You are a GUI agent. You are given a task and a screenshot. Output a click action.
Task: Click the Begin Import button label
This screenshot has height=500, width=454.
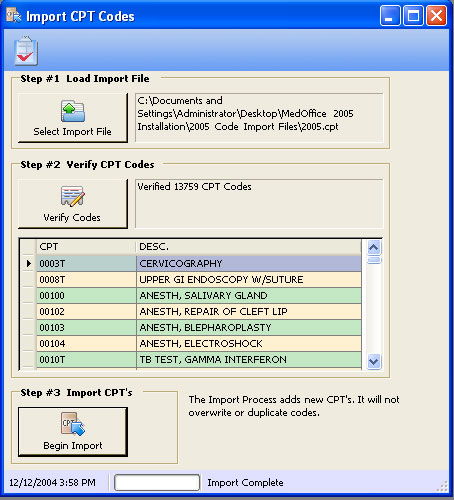(73, 446)
